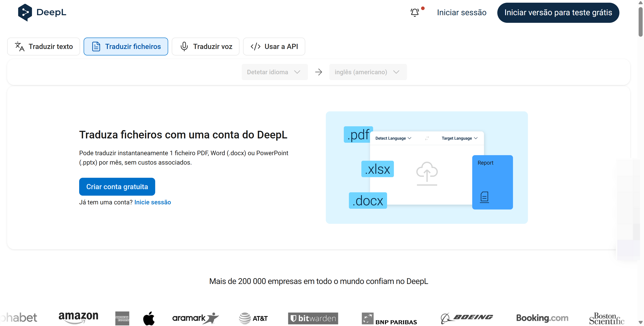The width and height of the screenshot is (644, 326).
Task: Follow the Inicie sessão link
Action: pos(153,202)
